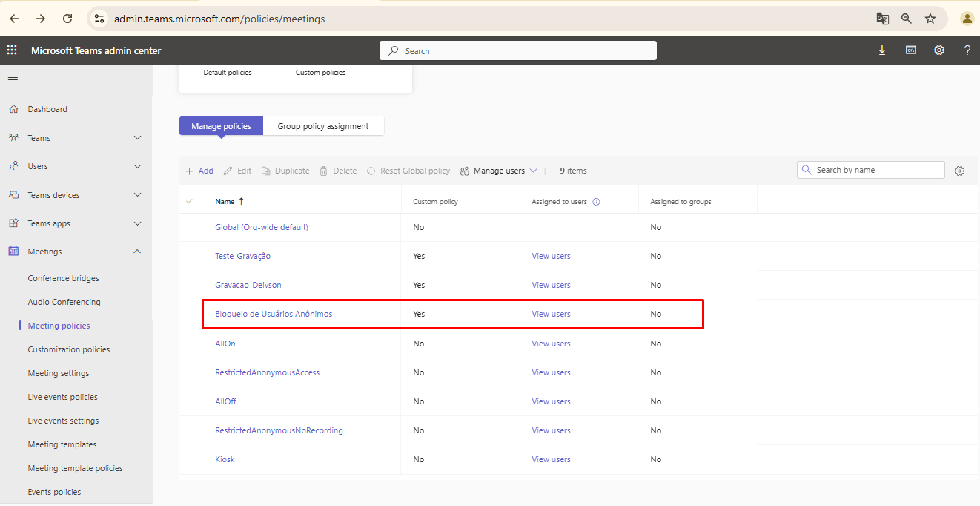Viewport: 980px width, 506px height.
Task: Open column settings gear above table
Action: (960, 171)
